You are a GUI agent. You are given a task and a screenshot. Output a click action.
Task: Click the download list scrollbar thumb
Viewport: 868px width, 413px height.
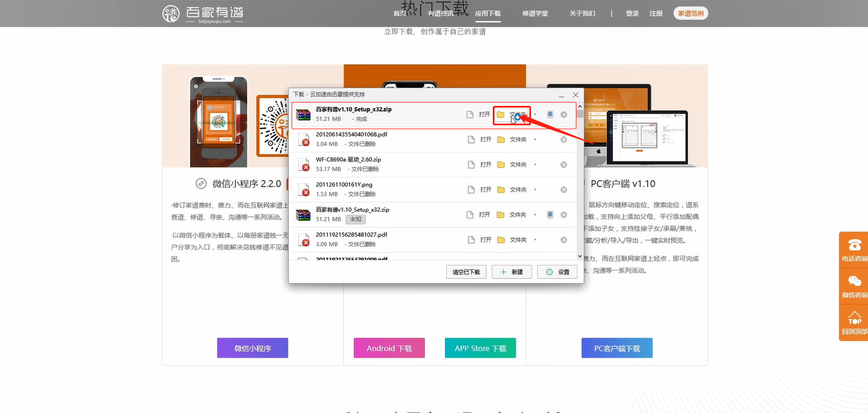pyautogui.click(x=580, y=114)
